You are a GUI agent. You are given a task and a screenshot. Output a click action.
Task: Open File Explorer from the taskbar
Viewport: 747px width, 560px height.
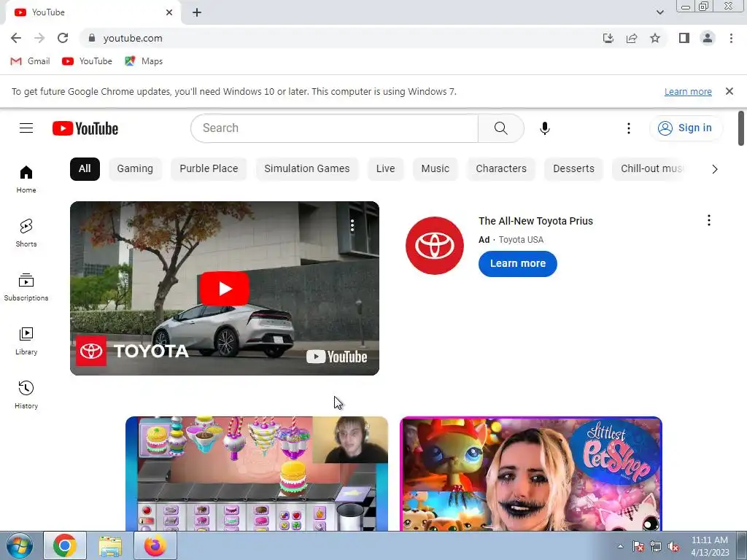[110, 545]
